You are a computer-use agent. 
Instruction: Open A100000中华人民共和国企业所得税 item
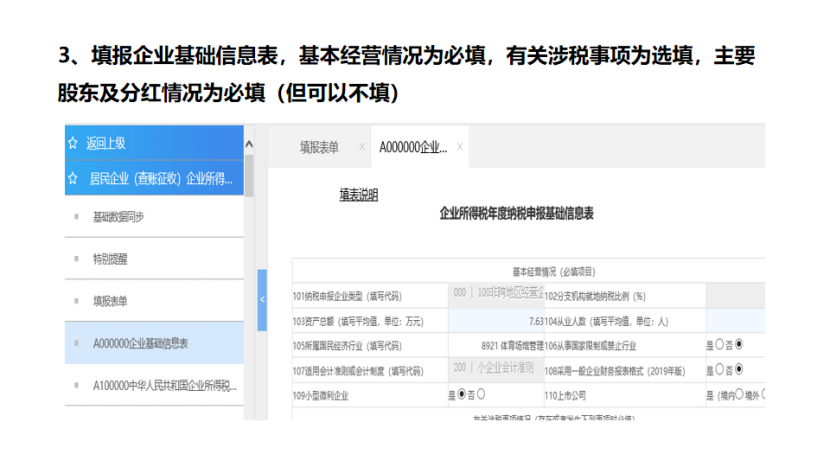click(154, 385)
